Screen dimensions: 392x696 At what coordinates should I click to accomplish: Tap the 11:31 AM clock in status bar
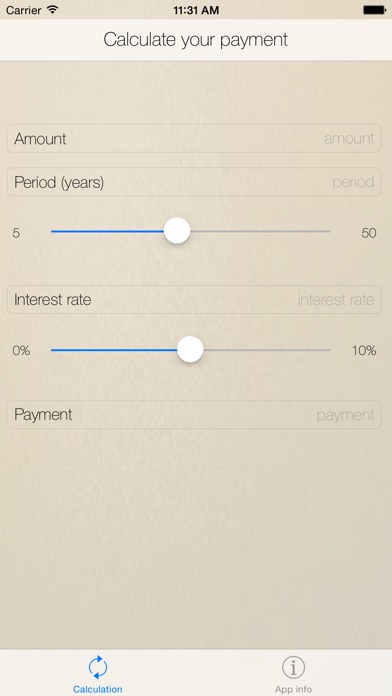click(196, 10)
